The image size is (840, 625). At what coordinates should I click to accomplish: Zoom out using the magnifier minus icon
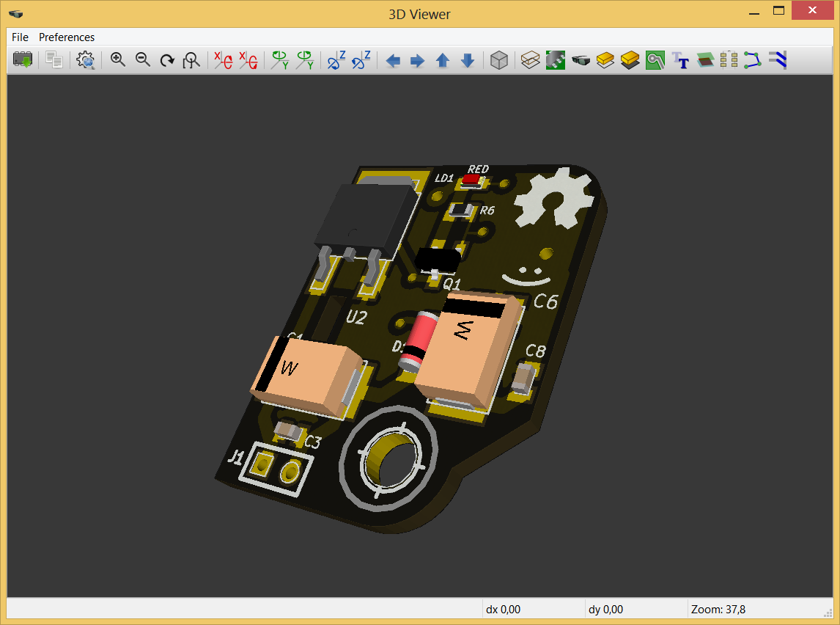(143, 60)
